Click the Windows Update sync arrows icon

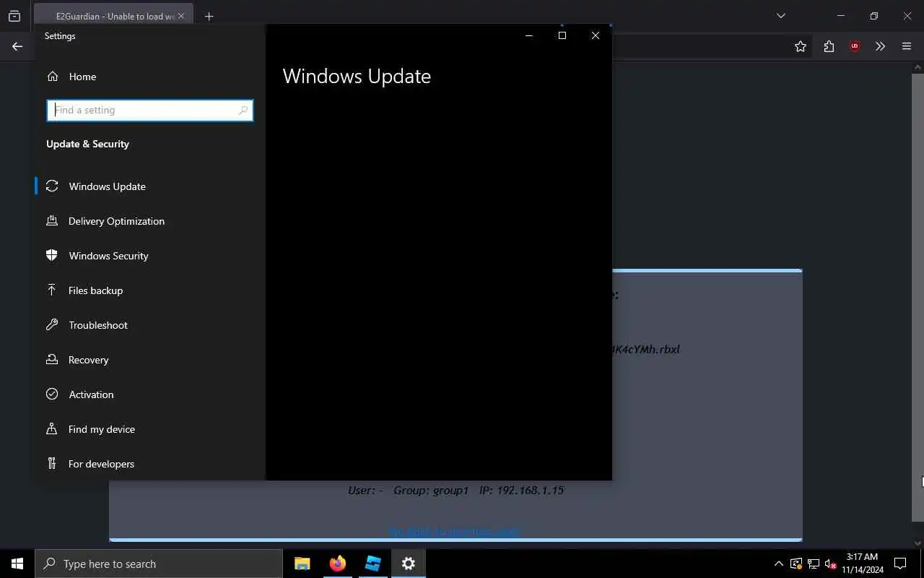(x=52, y=186)
